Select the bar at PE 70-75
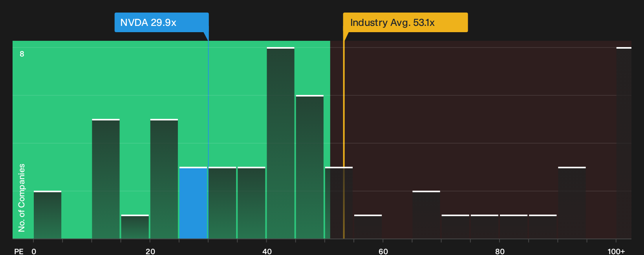The image size is (644, 255). [x=456, y=227]
